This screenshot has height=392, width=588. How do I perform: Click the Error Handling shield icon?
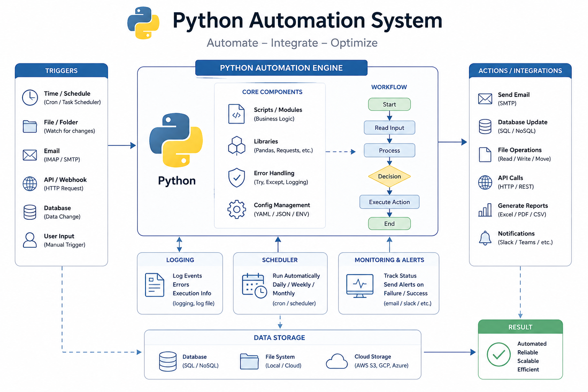(x=237, y=178)
